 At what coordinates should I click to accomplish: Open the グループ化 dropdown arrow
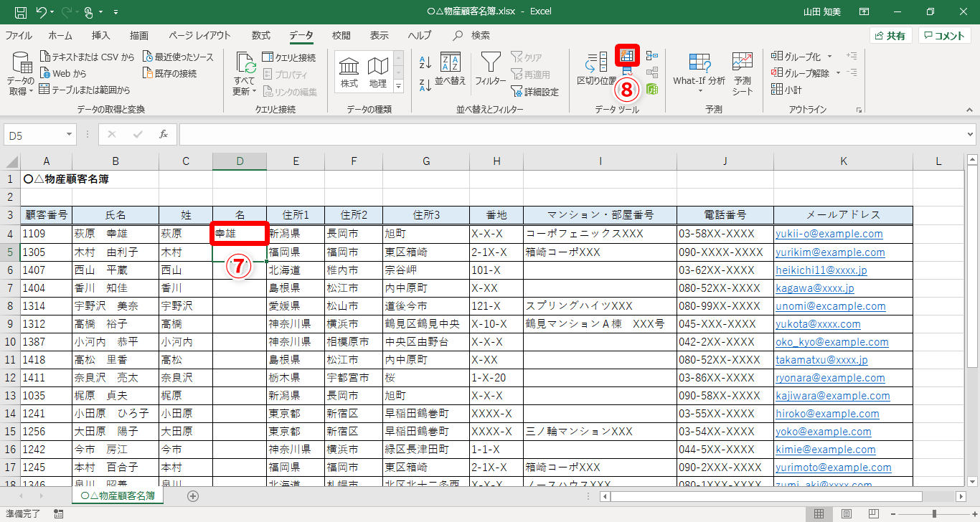pos(830,57)
